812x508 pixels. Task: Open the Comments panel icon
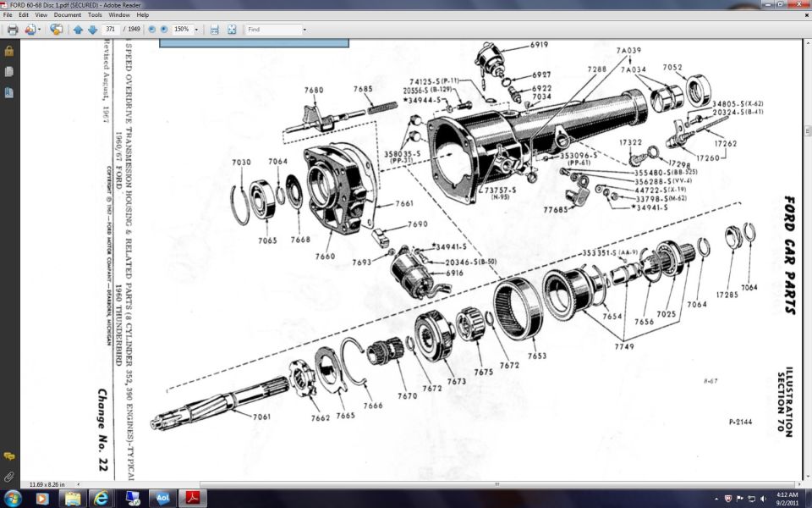(8, 456)
